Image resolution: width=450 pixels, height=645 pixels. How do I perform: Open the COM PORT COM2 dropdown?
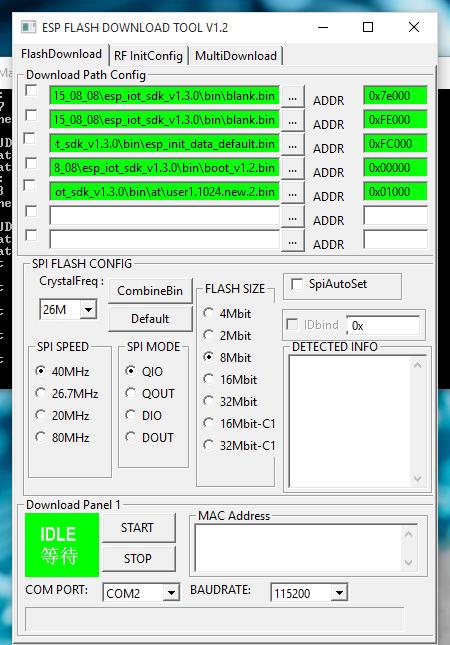(x=170, y=593)
